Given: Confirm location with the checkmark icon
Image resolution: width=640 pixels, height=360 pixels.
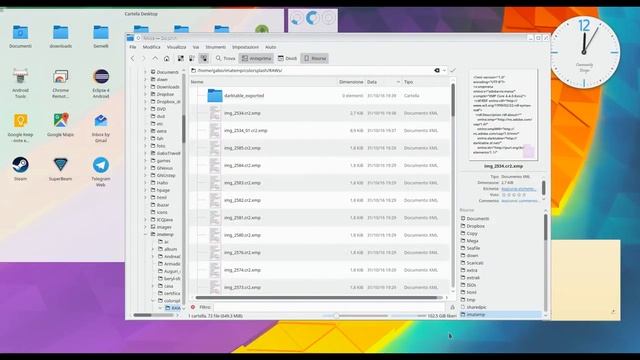Looking at the screenshot, I should (x=453, y=70).
